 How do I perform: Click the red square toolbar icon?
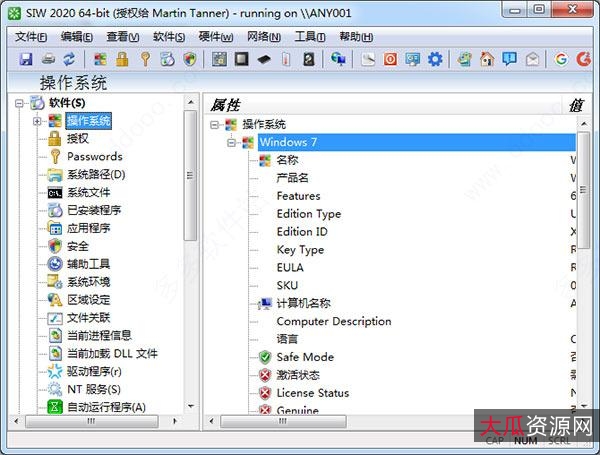coord(390,59)
